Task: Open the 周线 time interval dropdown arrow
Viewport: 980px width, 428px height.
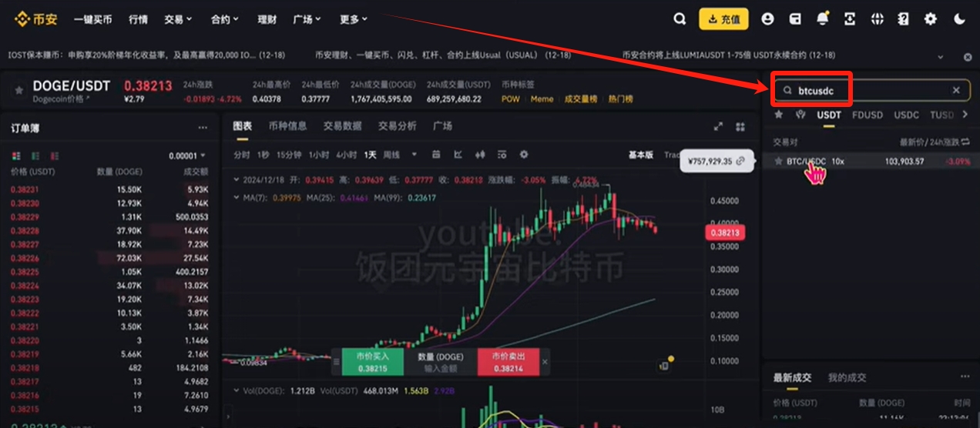Action: (414, 155)
